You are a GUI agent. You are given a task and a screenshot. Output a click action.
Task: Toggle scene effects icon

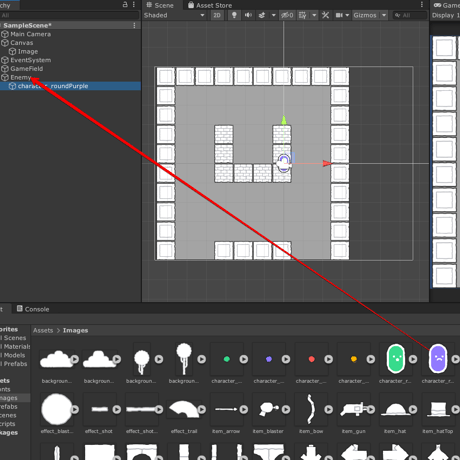pyautogui.click(x=262, y=15)
